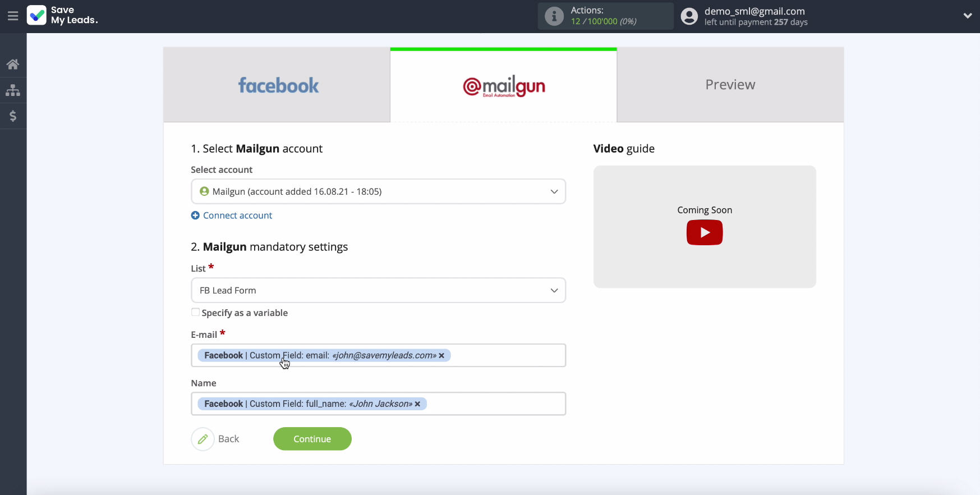Click the Save My Leads logo
Screen dimensions: 980x495
tap(62, 15)
